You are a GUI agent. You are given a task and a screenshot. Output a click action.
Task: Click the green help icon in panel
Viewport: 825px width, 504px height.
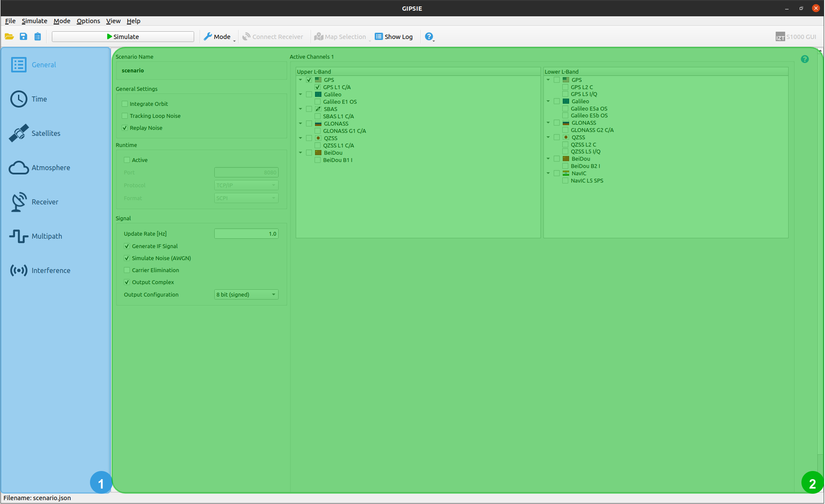tap(804, 59)
